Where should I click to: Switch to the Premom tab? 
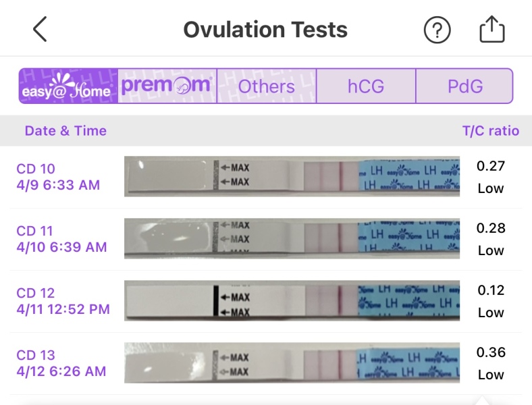[x=167, y=86]
